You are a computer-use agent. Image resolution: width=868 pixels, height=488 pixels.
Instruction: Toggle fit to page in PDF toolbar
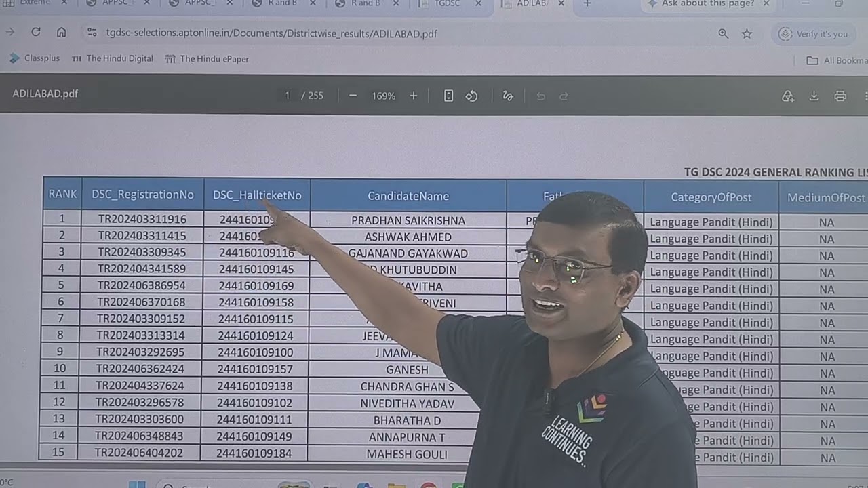(448, 96)
